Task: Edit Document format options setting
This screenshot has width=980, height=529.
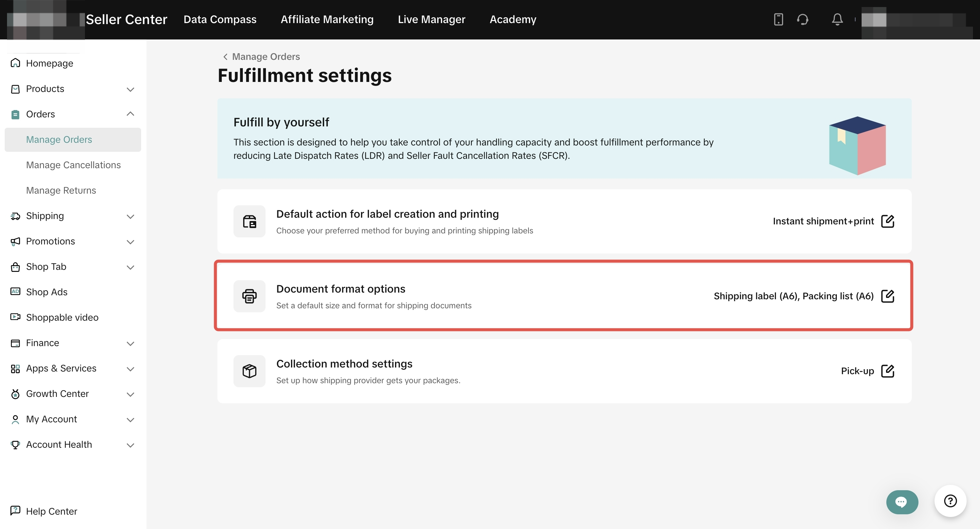Action: click(888, 296)
